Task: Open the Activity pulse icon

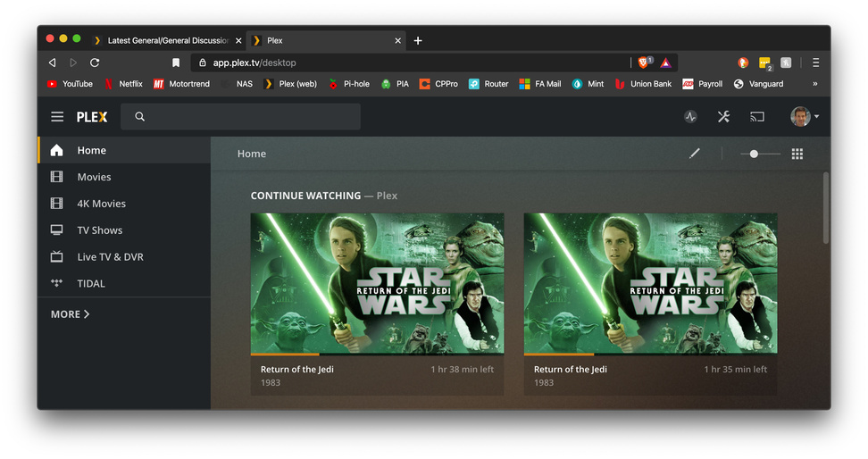Action: coord(690,117)
